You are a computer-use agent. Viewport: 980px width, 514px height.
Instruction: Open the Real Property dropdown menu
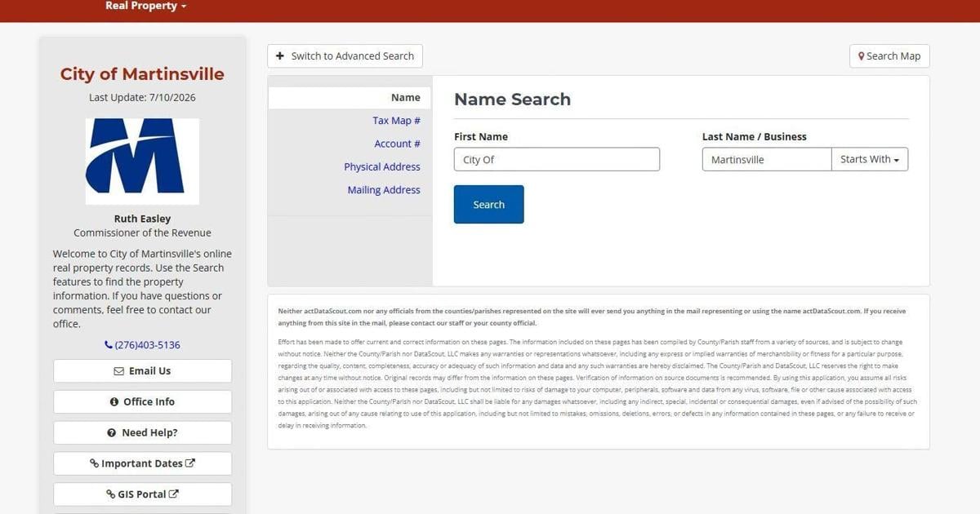click(x=145, y=7)
